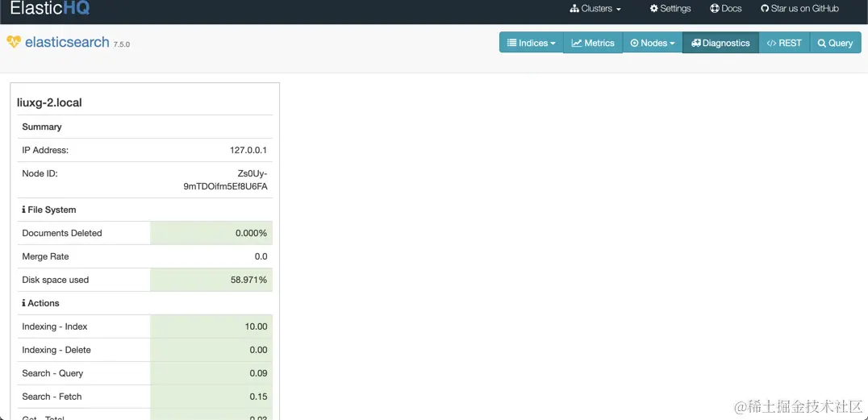Click the Nodes circle icon
This screenshot has width=868, height=420.
tap(634, 43)
